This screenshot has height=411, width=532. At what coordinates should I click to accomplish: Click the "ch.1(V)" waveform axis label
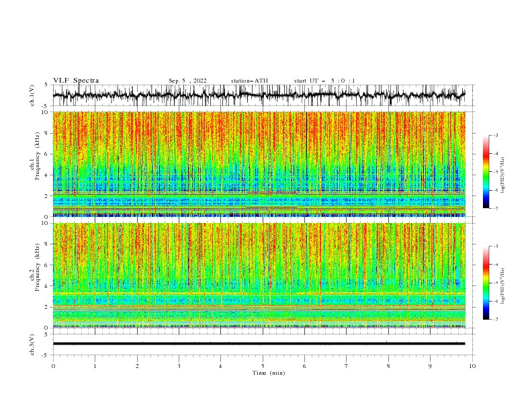coord(32,95)
